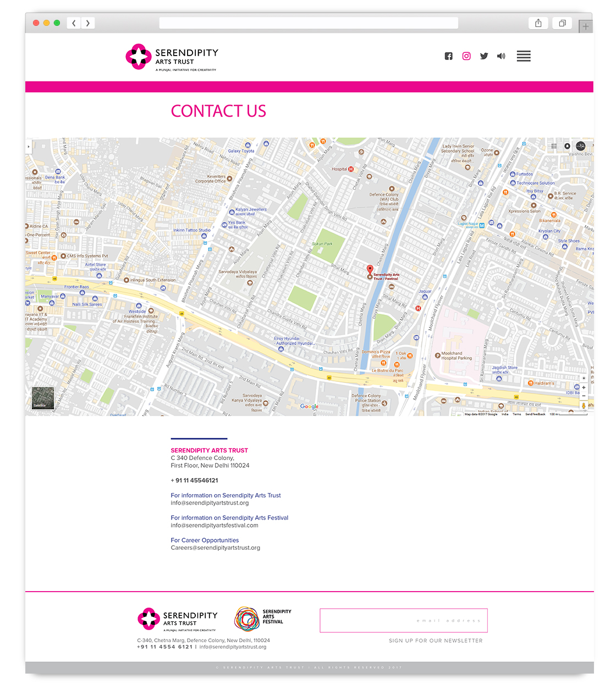Select Haldiram's restaurant map marker
The width and height of the screenshot is (616, 689).
pos(531,383)
